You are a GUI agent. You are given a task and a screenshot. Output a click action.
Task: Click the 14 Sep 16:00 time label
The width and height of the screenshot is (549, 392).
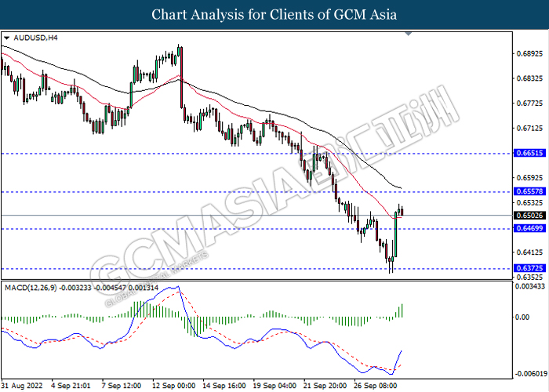(224, 386)
